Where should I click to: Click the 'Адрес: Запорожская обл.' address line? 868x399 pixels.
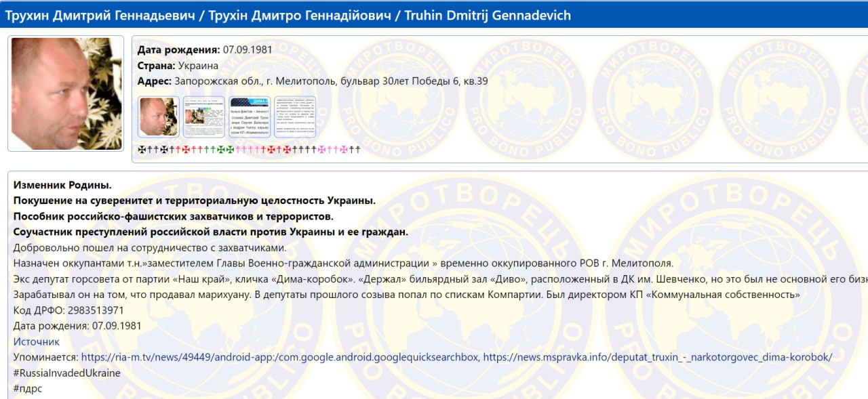313,81
